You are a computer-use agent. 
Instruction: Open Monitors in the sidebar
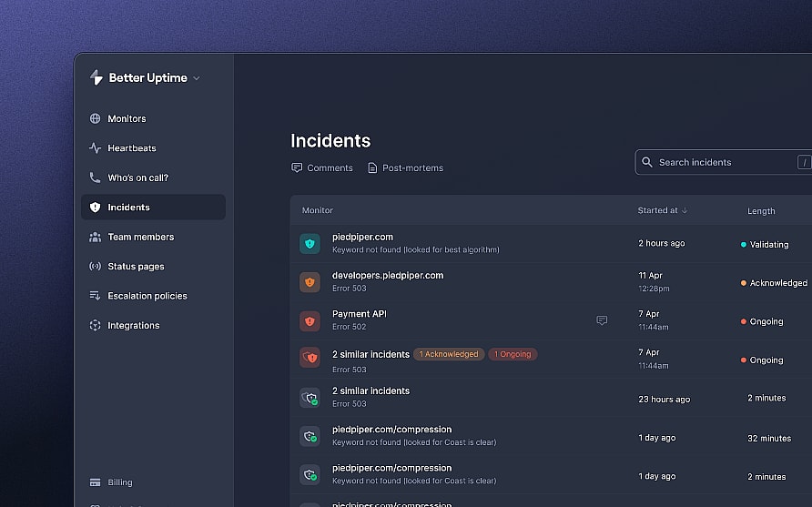coord(127,118)
